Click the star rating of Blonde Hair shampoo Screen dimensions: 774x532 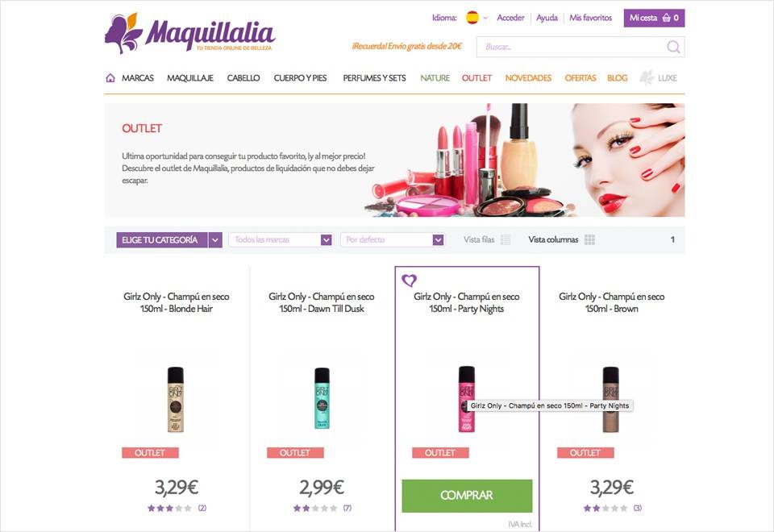pyautogui.click(x=169, y=508)
